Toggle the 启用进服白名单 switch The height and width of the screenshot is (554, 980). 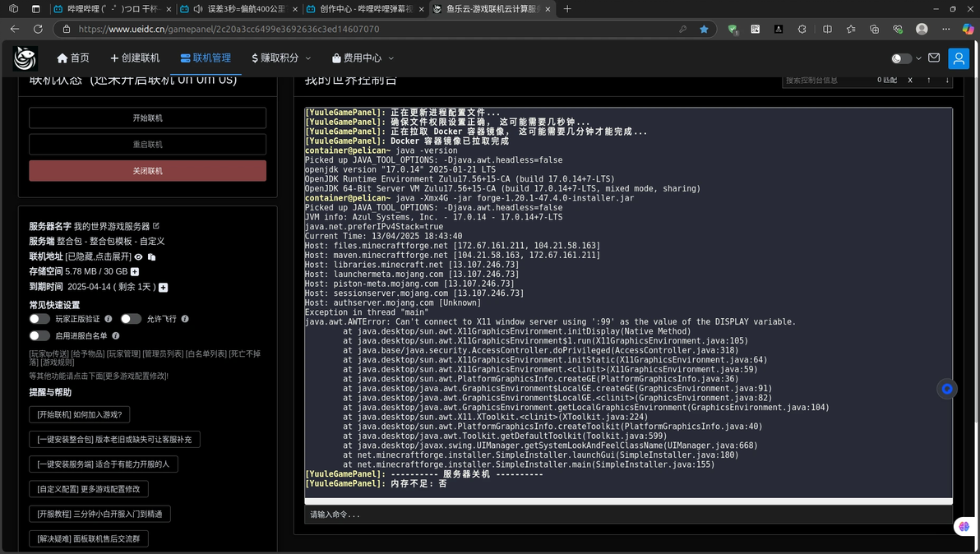(39, 335)
